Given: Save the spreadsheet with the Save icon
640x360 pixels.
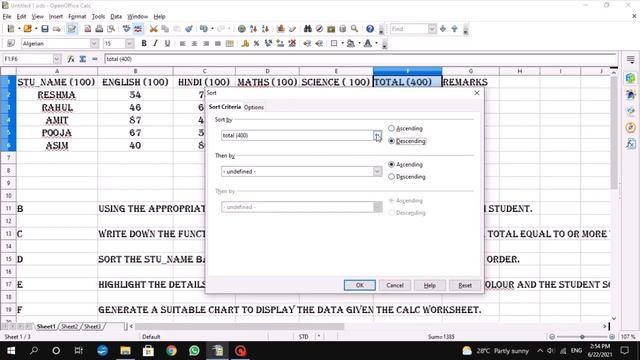Looking at the screenshot, I should point(44,29).
